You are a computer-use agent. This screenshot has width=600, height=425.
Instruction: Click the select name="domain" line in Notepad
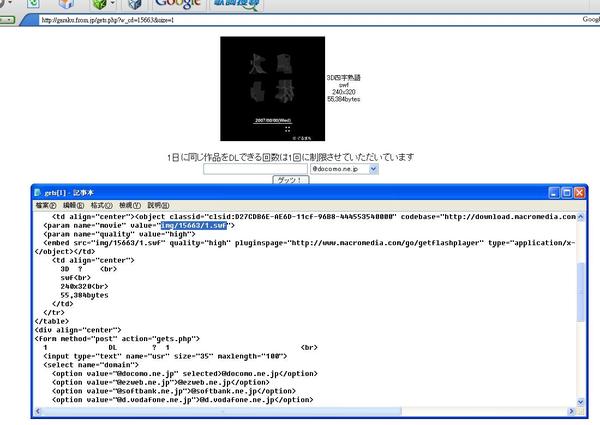(x=91, y=365)
